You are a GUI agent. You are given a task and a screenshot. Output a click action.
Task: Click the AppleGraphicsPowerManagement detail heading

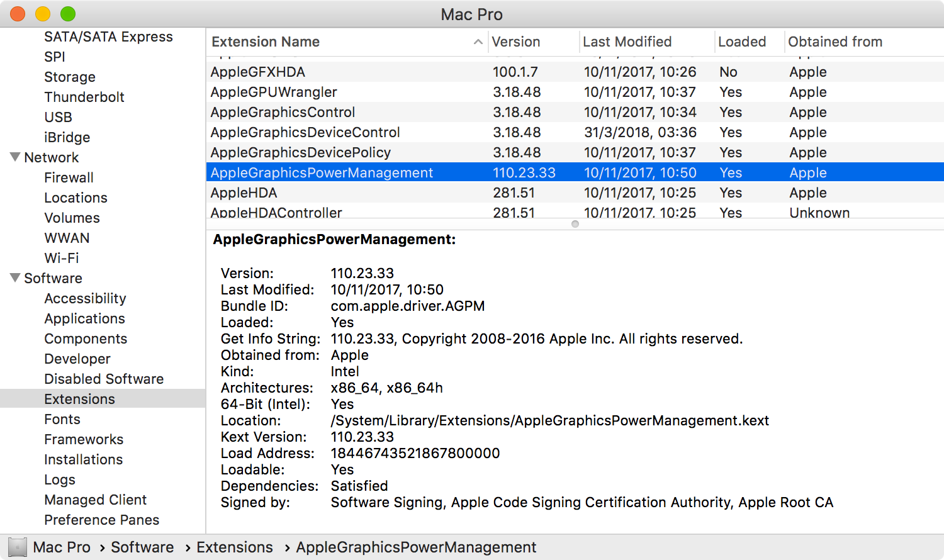pyautogui.click(x=334, y=240)
